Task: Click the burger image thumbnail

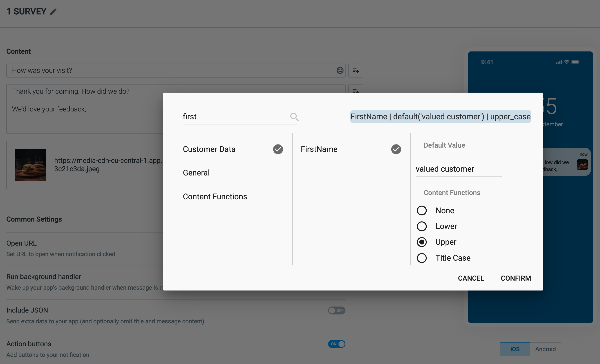Action: pos(30,165)
